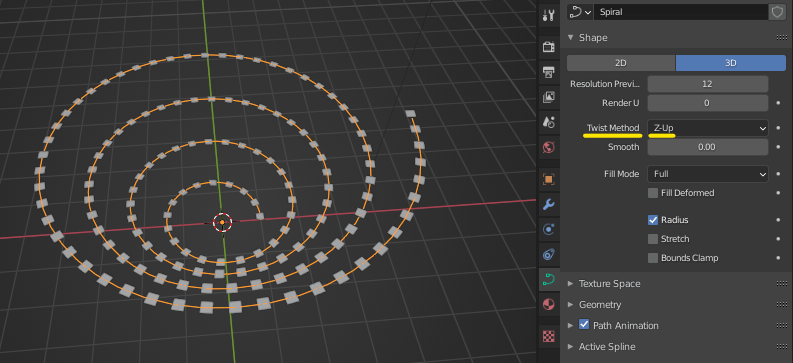Expand the Geometry panel
Viewport: 793px width, 363px height.
tap(571, 304)
